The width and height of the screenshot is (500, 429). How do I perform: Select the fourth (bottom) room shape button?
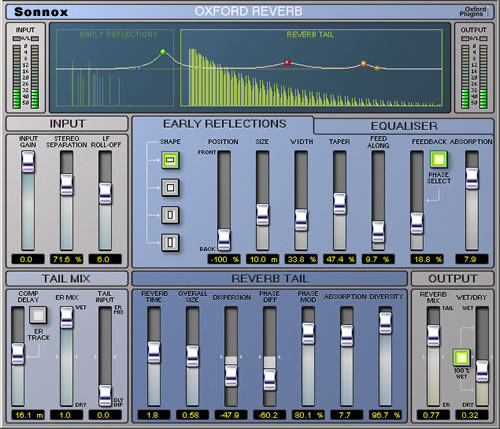(170, 242)
